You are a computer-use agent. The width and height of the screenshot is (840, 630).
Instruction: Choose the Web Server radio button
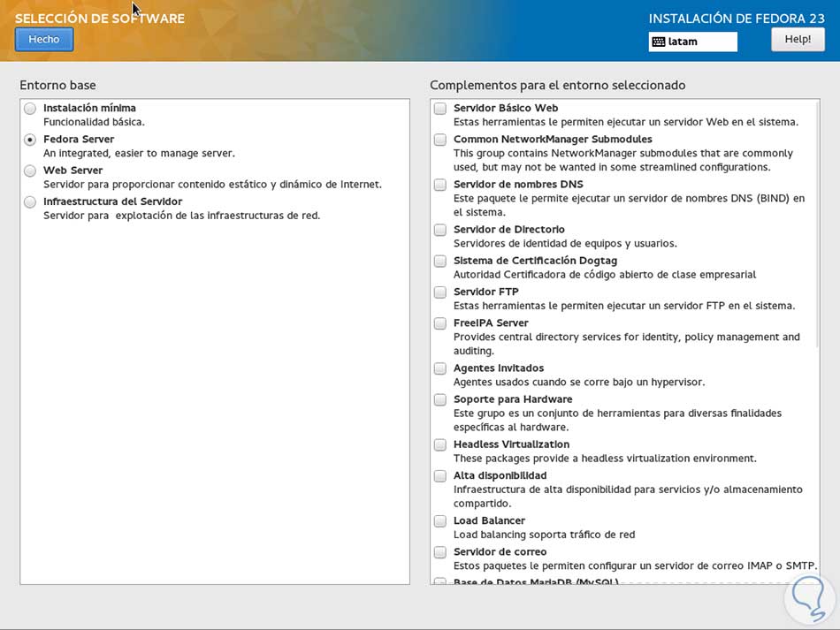click(30, 171)
